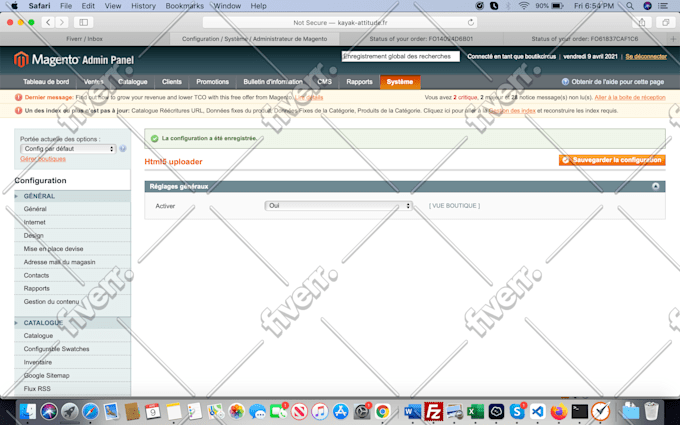Reload the page with the refresh icon
This screenshot has width=680, height=425.
[x=471, y=22]
